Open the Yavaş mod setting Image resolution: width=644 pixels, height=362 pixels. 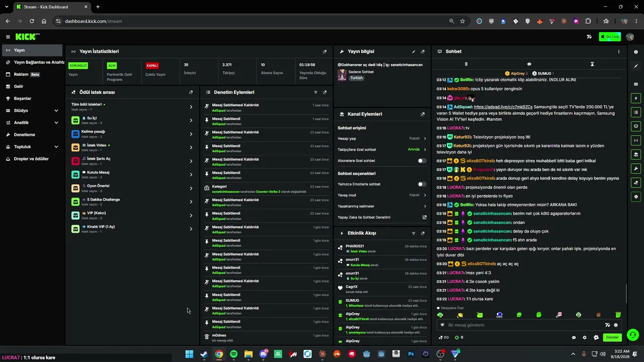[x=382, y=195]
